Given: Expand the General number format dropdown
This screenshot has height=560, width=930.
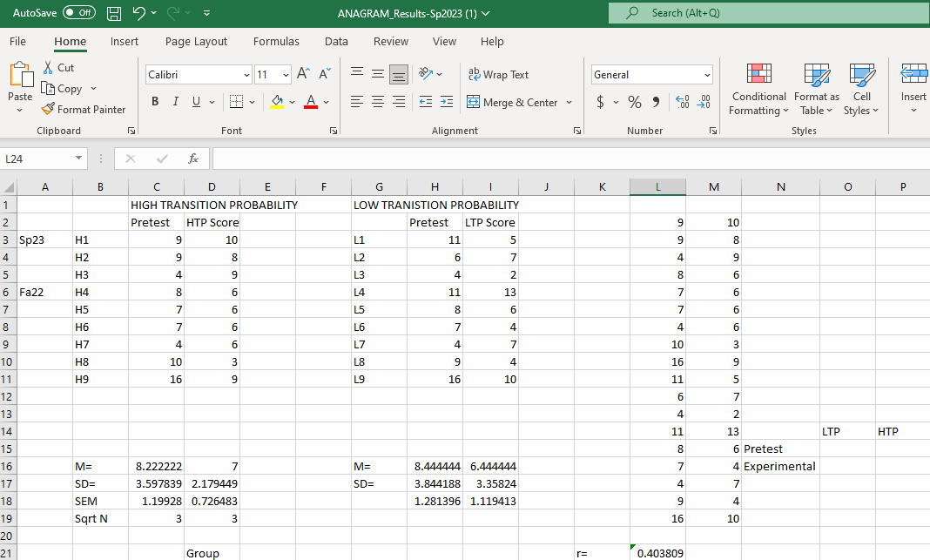Looking at the screenshot, I should point(707,75).
